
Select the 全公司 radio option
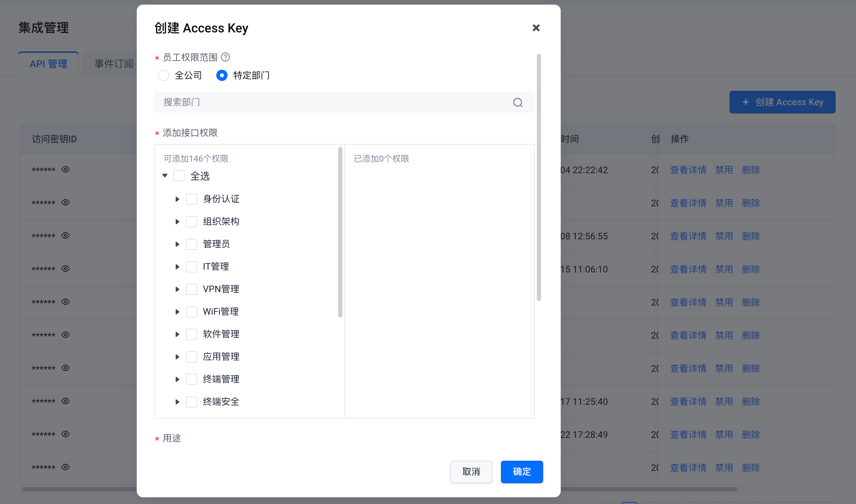163,75
